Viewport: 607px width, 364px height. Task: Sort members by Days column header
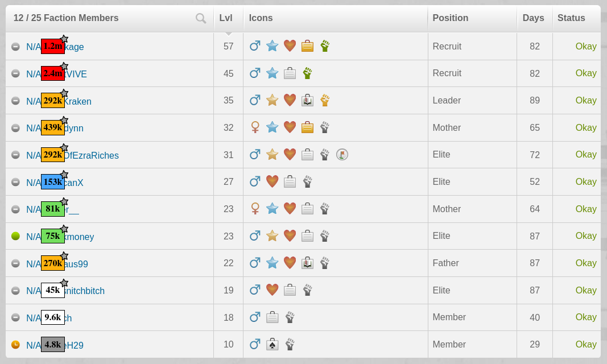coord(533,18)
